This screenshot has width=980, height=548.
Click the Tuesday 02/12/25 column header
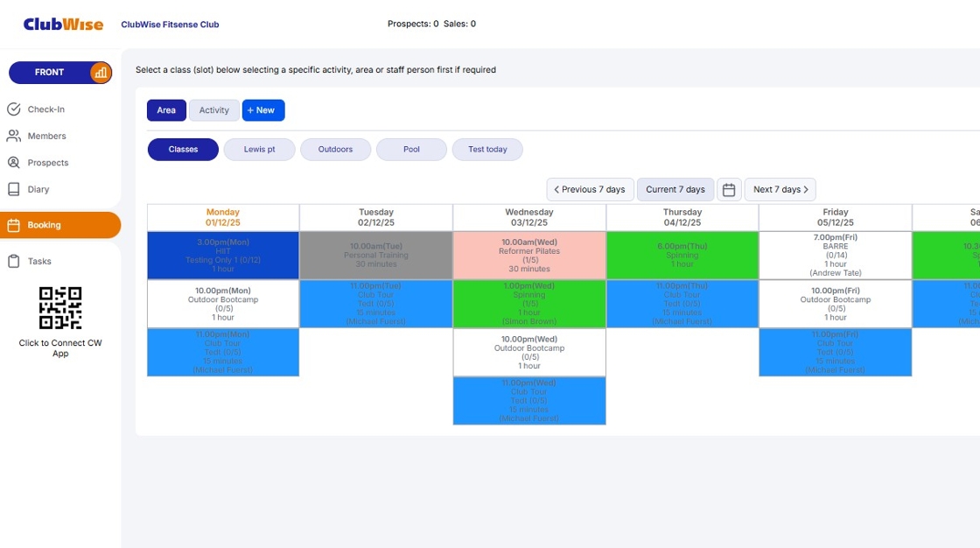[376, 218]
